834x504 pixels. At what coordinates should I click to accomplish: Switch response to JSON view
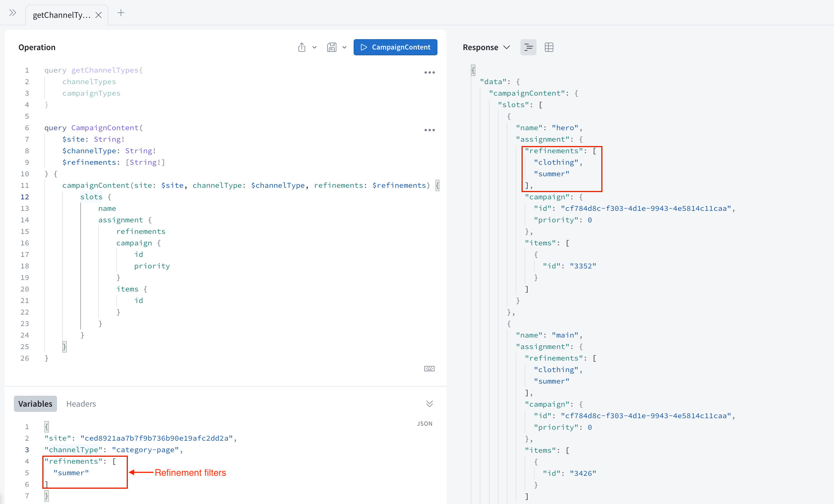coord(528,48)
